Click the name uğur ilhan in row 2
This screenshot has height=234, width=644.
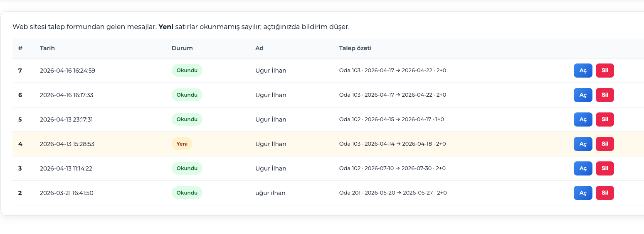click(271, 193)
